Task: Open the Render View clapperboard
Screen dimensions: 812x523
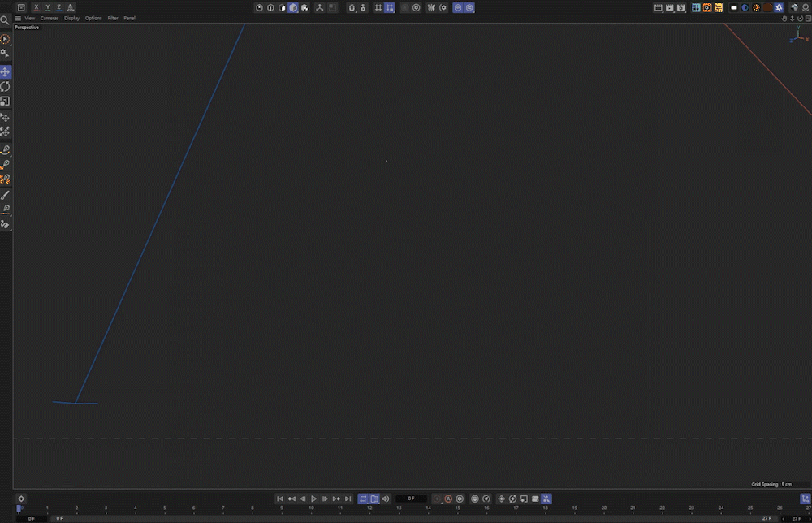Action: click(x=659, y=8)
